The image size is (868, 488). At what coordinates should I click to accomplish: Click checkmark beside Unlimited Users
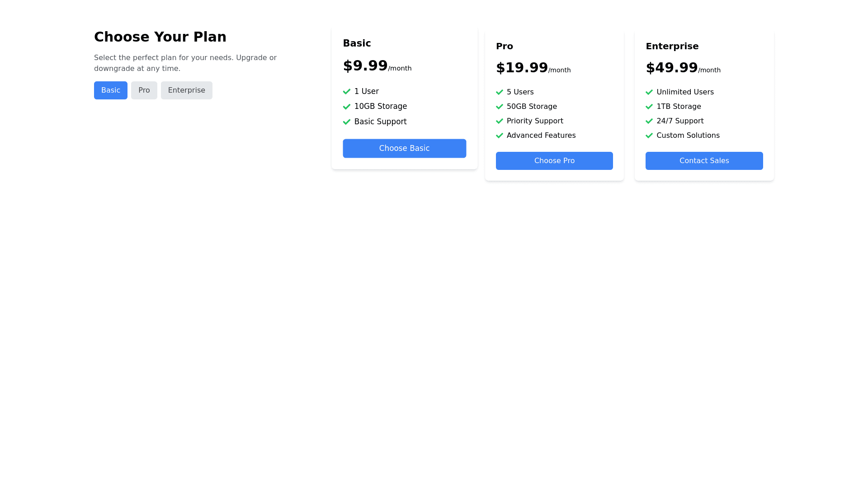point(649,92)
